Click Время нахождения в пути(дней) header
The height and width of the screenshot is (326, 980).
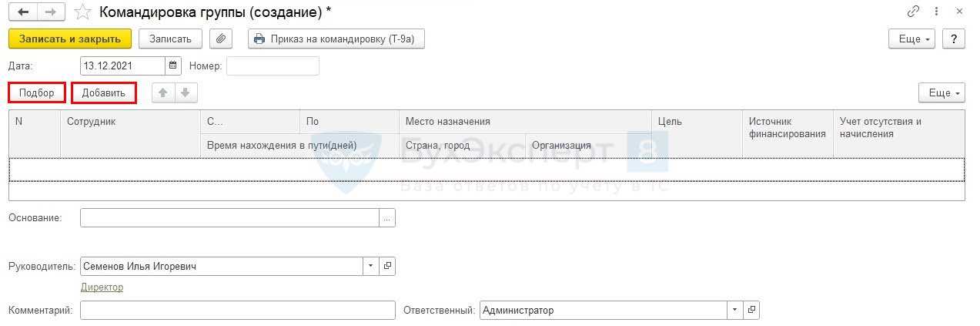point(299,145)
